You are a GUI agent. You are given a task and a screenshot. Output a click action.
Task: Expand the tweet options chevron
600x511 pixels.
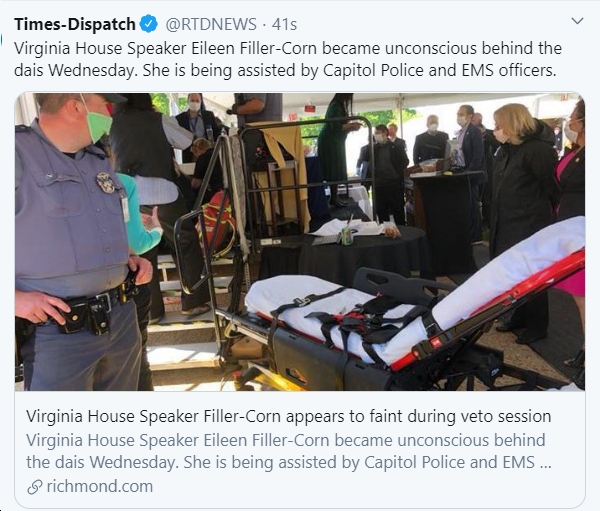577,21
